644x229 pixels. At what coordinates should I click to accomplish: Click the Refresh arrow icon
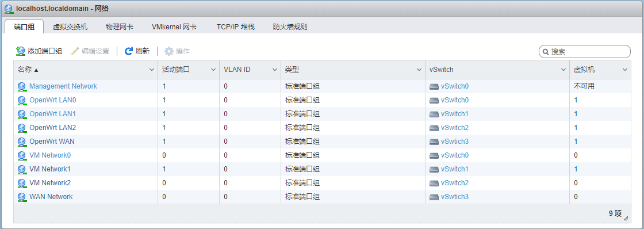point(129,51)
